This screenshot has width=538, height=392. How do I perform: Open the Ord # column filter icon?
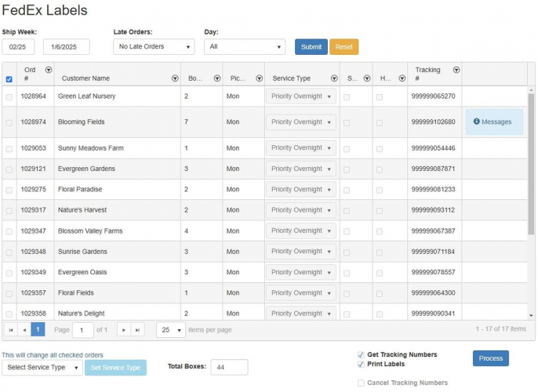[x=49, y=70]
